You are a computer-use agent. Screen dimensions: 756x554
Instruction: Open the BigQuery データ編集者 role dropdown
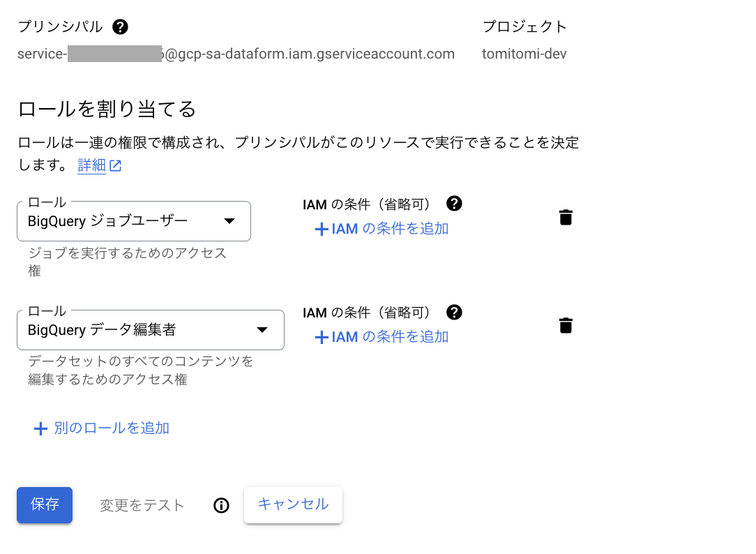coord(151,329)
